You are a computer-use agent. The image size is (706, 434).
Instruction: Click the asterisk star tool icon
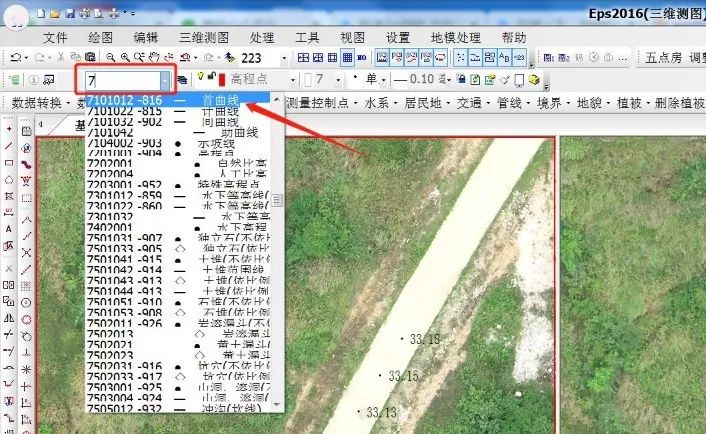[27, 370]
